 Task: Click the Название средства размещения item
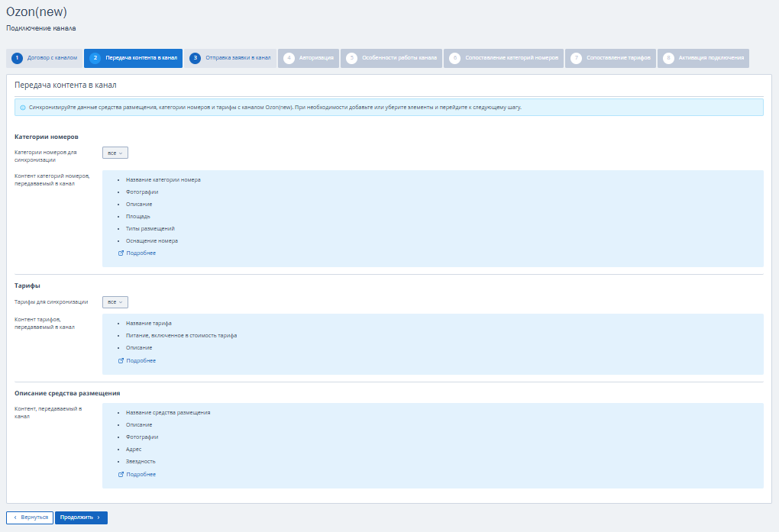coord(168,413)
